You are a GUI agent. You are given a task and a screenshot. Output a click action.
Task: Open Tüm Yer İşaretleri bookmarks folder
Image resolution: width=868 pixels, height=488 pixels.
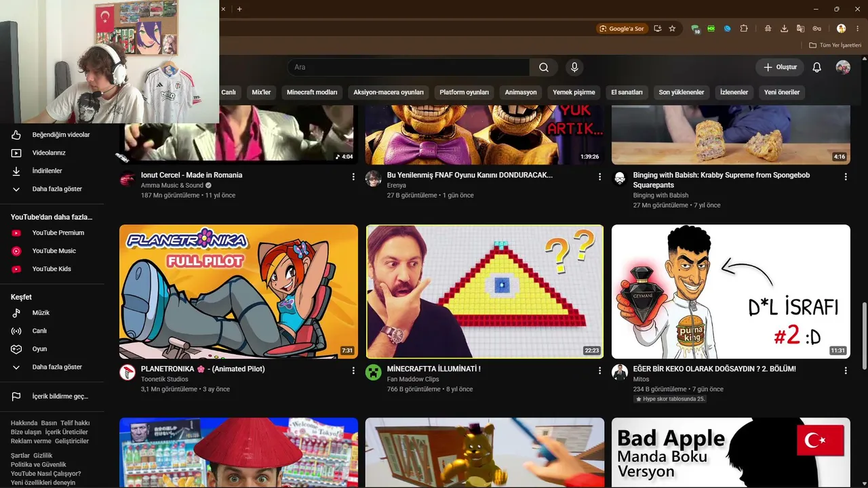[x=835, y=45]
